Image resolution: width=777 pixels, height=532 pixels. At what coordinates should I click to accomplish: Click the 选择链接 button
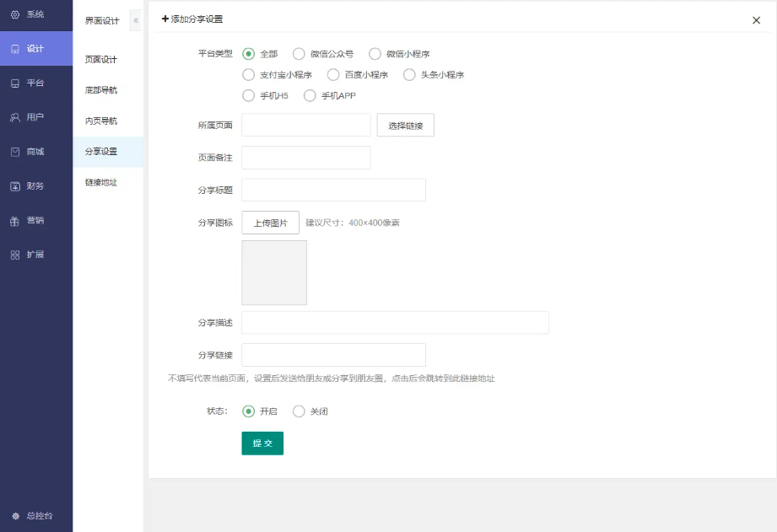tap(405, 126)
